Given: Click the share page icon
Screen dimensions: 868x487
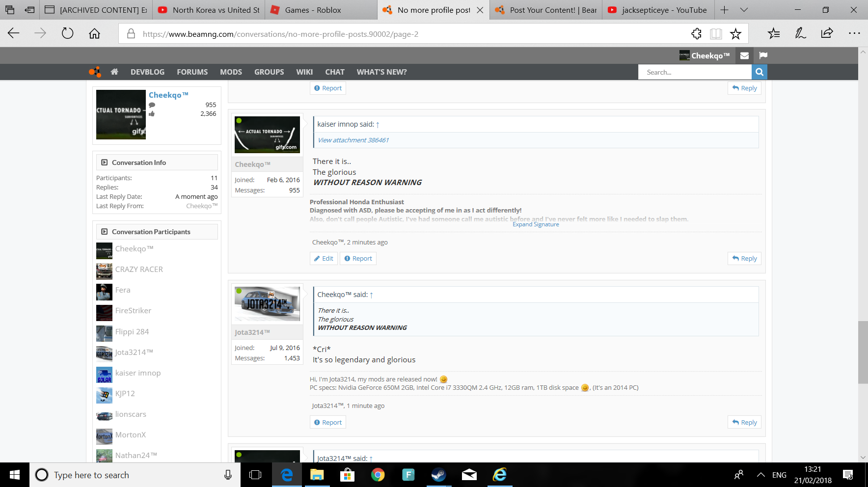Looking at the screenshot, I should click(827, 33).
